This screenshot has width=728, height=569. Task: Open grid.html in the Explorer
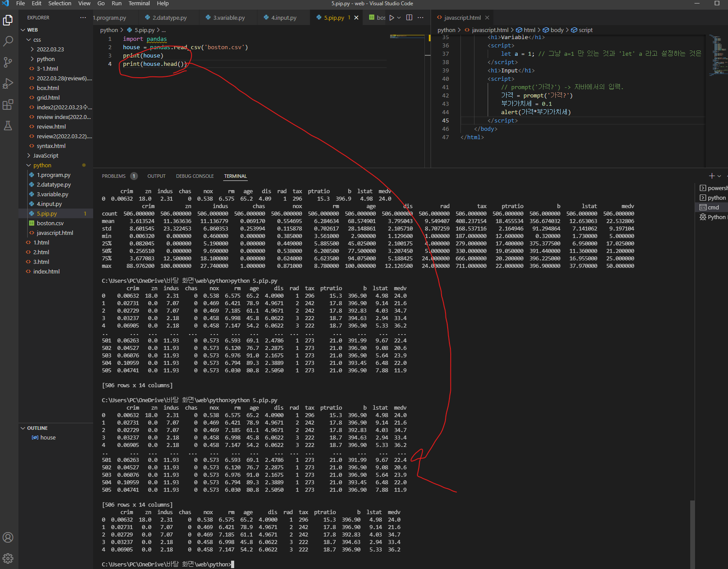coord(48,98)
